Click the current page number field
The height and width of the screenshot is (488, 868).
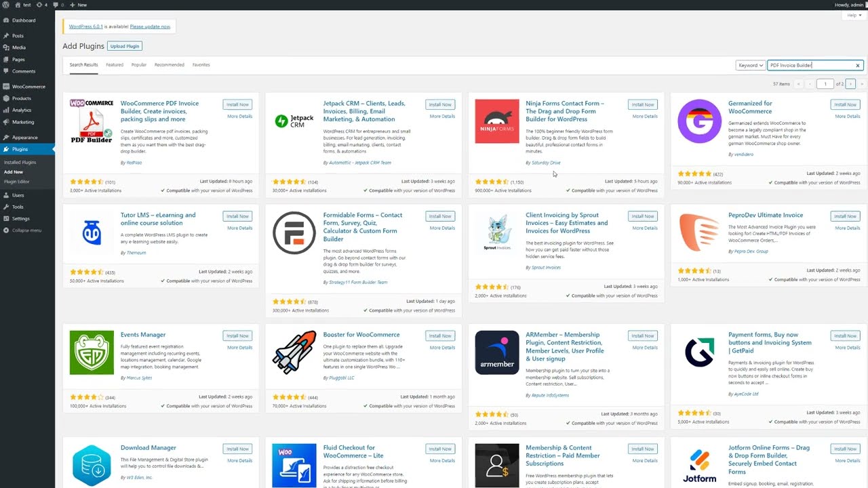click(x=825, y=84)
